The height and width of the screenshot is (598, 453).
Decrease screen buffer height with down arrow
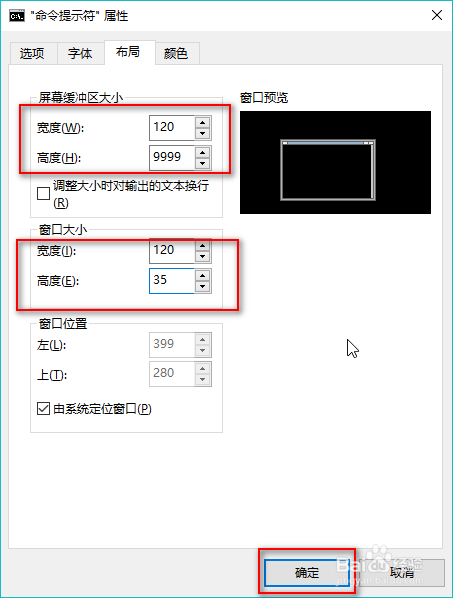point(202,164)
